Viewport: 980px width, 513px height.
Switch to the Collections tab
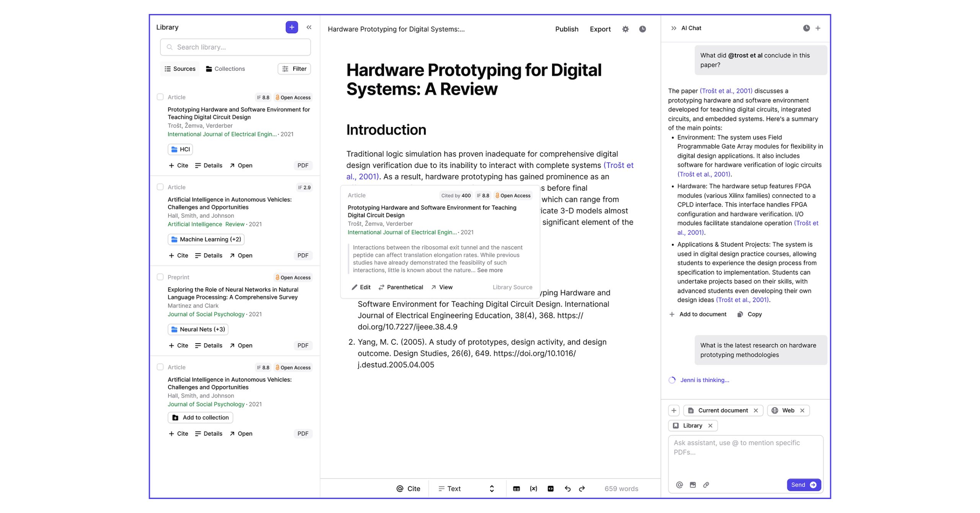pos(225,69)
